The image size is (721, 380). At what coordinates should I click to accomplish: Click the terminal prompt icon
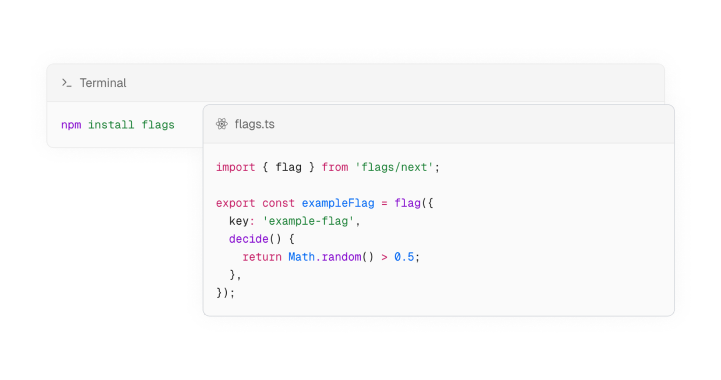coord(67,83)
